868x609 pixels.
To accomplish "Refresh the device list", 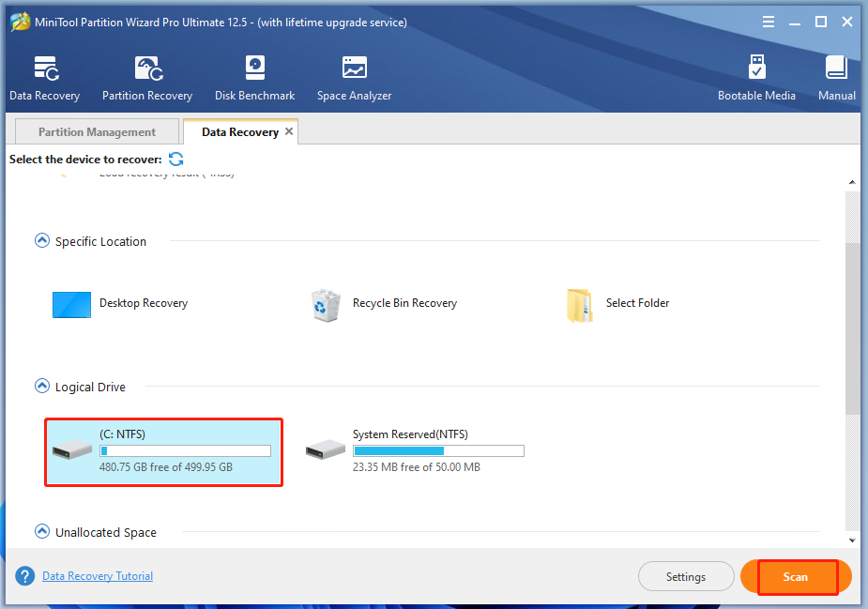I will [x=176, y=159].
